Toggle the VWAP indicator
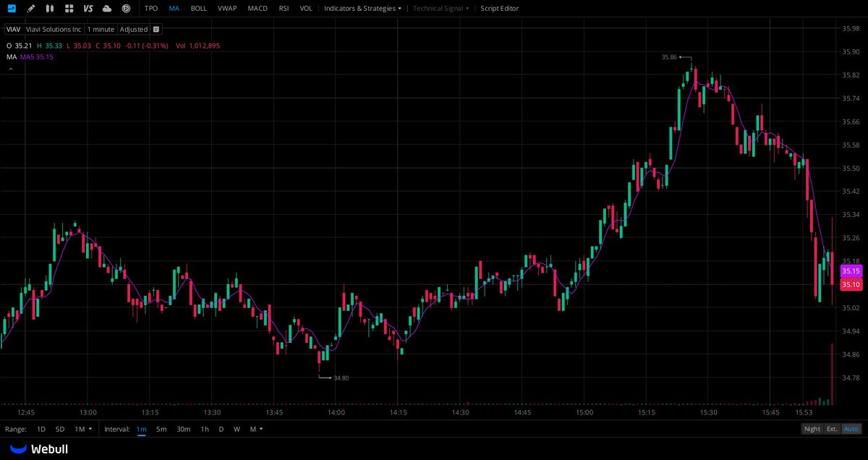This screenshot has width=868, height=460. (x=227, y=9)
